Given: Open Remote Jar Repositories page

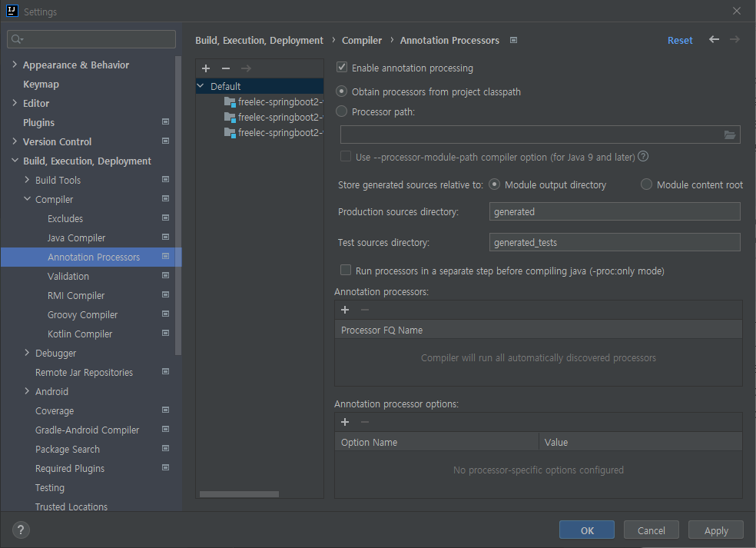Looking at the screenshot, I should 84,373.
